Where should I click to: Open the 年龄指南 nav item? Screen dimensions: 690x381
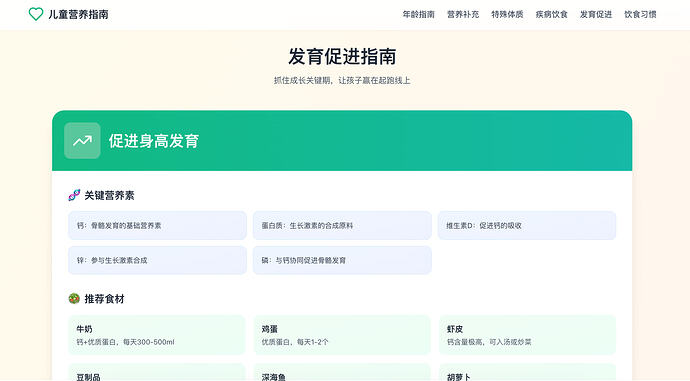click(x=418, y=15)
